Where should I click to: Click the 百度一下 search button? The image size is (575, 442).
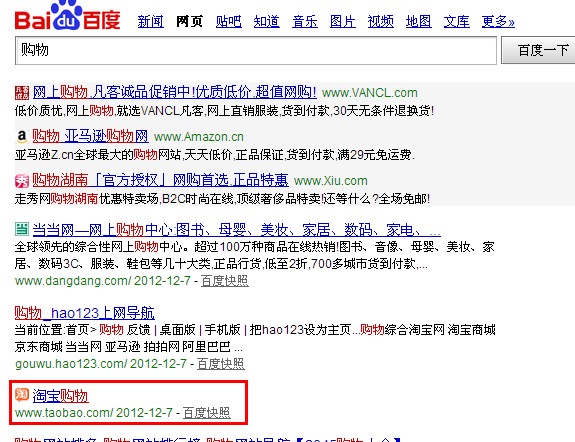[x=538, y=50]
